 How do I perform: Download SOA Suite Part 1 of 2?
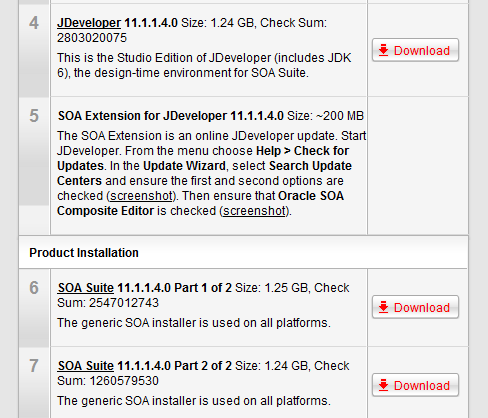coord(415,307)
